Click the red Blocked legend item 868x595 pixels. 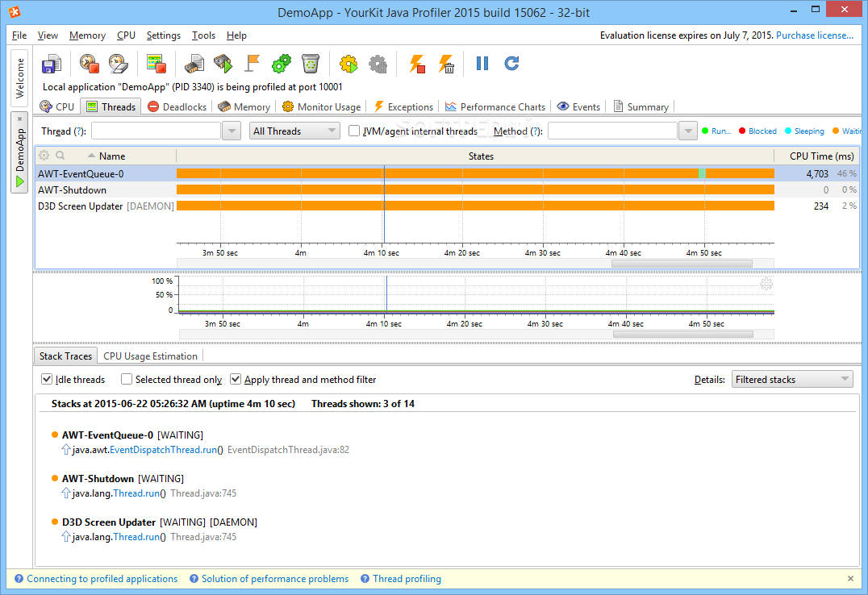point(757,131)
